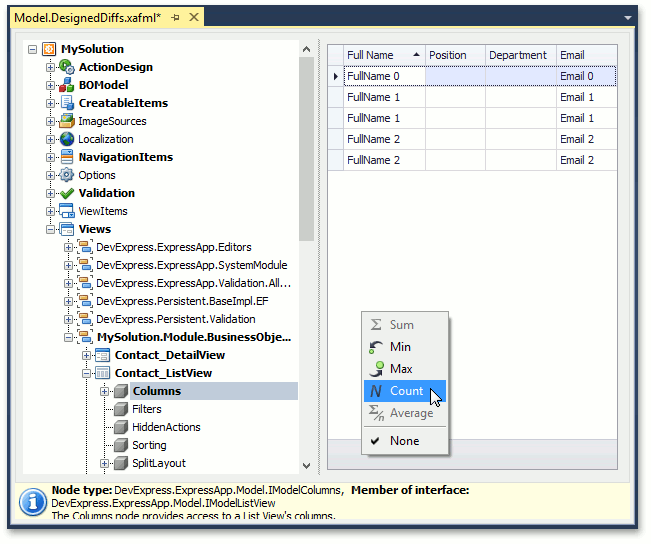Click the Contact_DetailView icon
651x544 pixels.
point(103,355)
